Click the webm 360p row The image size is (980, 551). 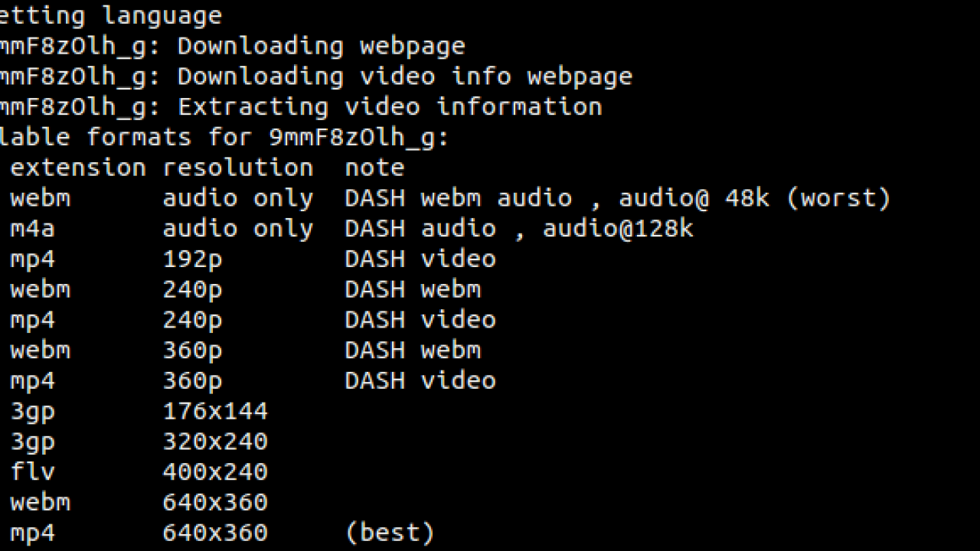(x=245, y=350)
